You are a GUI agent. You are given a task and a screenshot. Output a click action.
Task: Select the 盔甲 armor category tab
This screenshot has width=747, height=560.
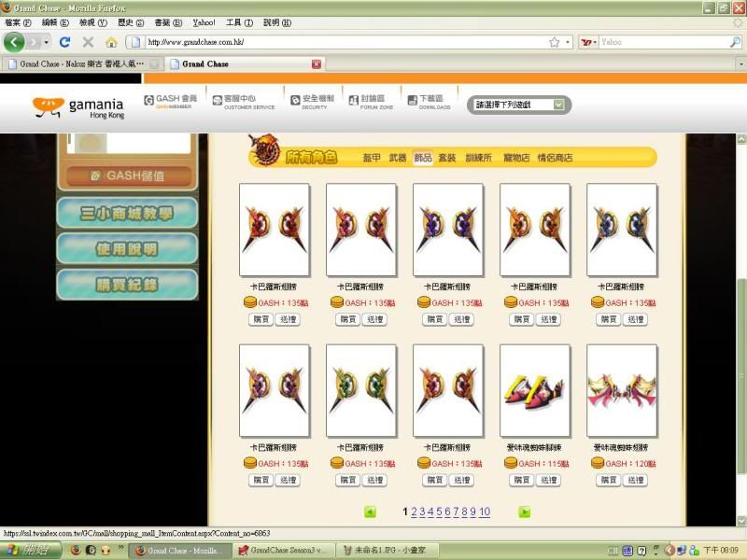tap(371, 158)
